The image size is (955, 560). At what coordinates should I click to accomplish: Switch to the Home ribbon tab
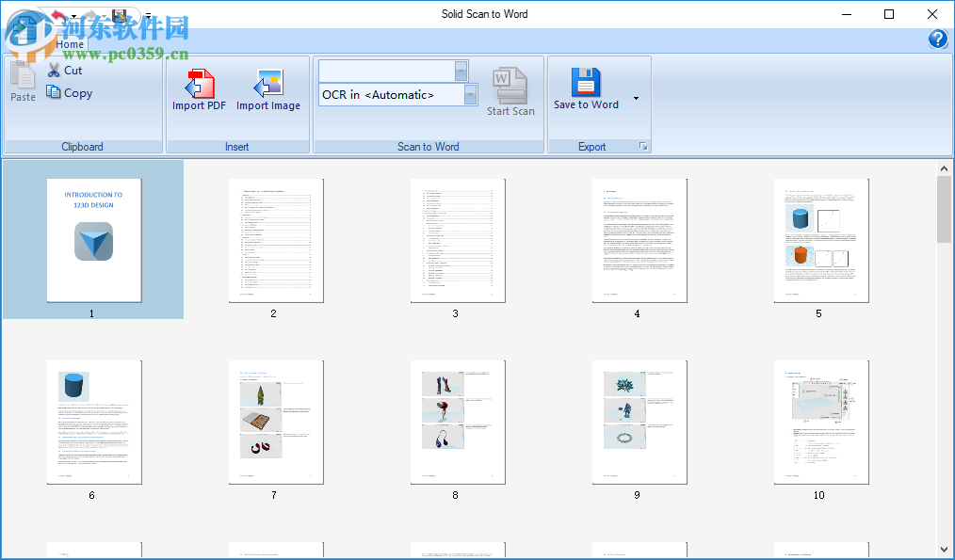pos(70,43)
